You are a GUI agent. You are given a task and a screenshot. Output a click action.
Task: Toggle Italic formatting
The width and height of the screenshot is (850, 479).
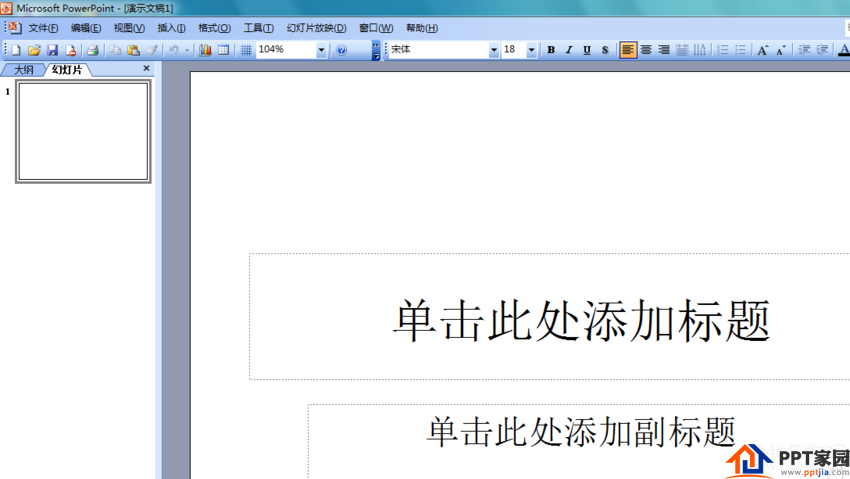(569, 50)
